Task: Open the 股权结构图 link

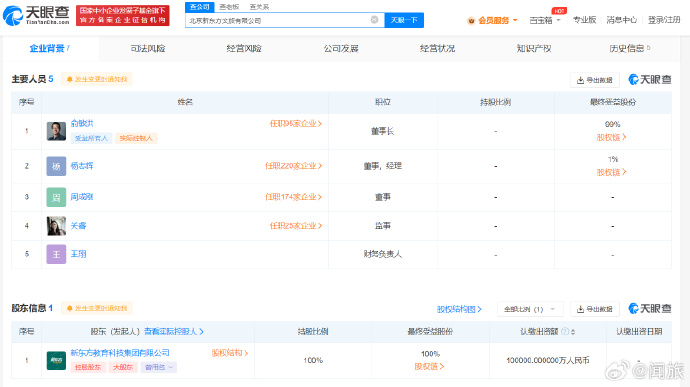Action: tap(459, 309)
